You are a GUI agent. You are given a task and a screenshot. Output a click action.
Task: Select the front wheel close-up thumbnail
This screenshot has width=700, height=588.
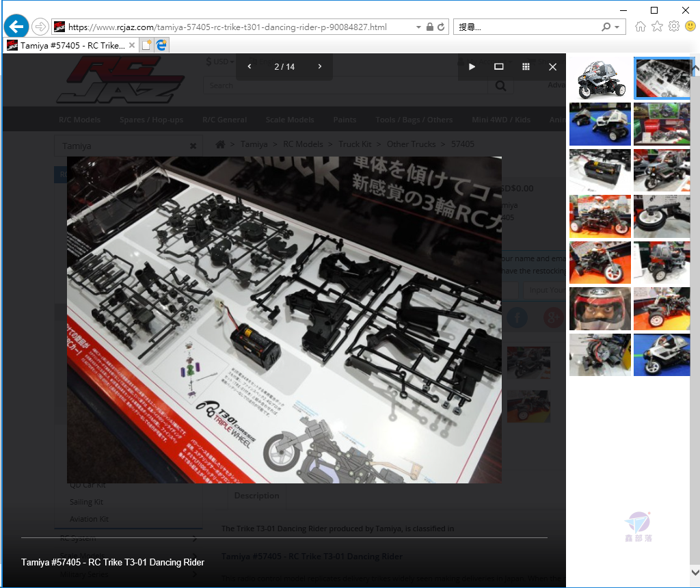click(x=662, y=216)
